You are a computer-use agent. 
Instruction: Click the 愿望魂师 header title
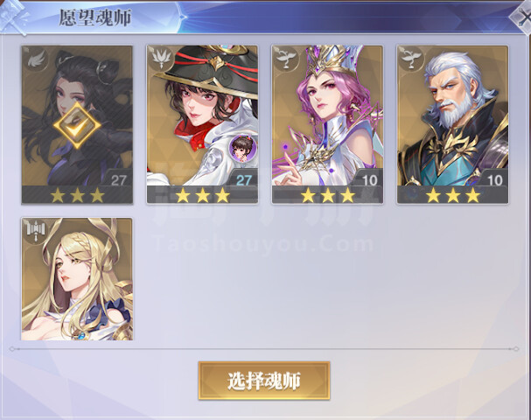click(x=94, y=17)
